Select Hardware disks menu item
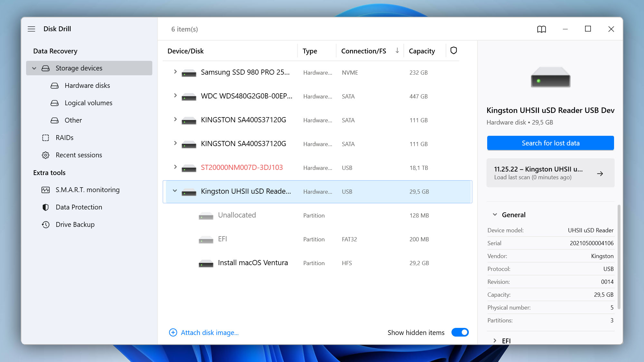 click(x=87, y=85)
